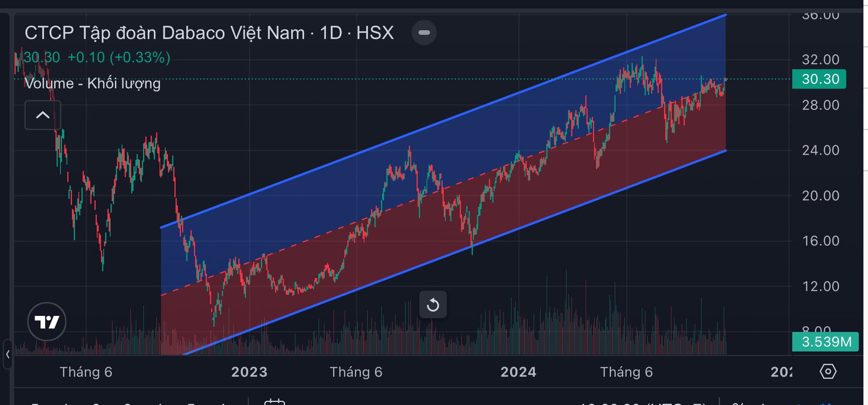Screen dimensions: 868x405
Task: Click the 32.00 price axis label
Action: pyautogui.click(x=820, y=60)
